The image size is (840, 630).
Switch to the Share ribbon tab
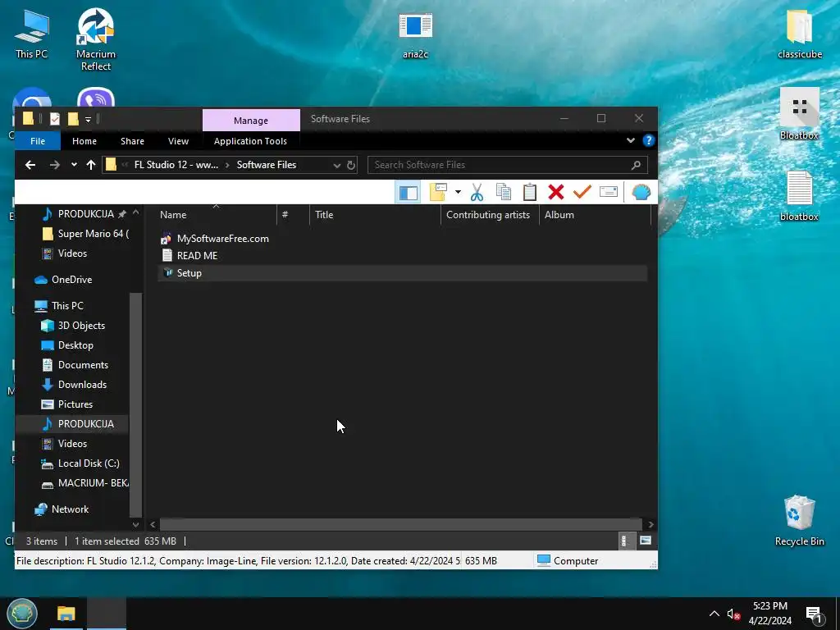click(x=132, y=141)
